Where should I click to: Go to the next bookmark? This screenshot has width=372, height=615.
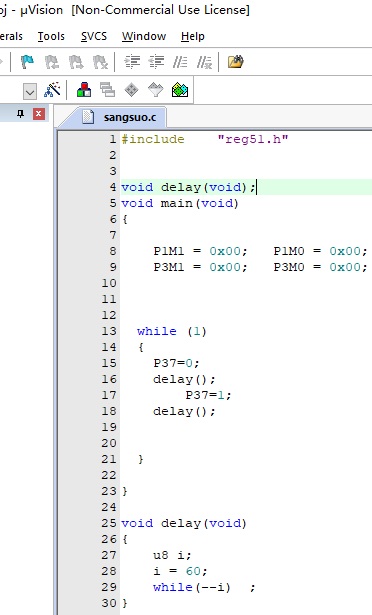pos(76,62)
